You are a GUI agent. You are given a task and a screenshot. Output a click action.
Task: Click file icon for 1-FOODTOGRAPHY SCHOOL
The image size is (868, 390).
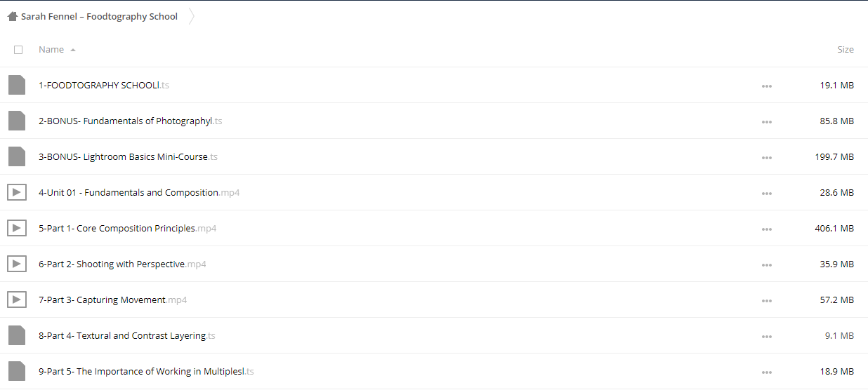point(17,85)
